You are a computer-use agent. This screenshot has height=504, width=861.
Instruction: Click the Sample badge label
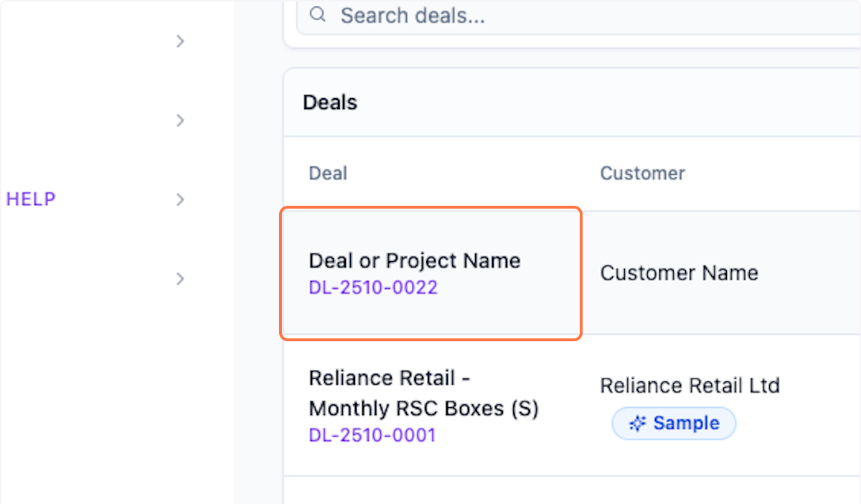pos(686,424)
